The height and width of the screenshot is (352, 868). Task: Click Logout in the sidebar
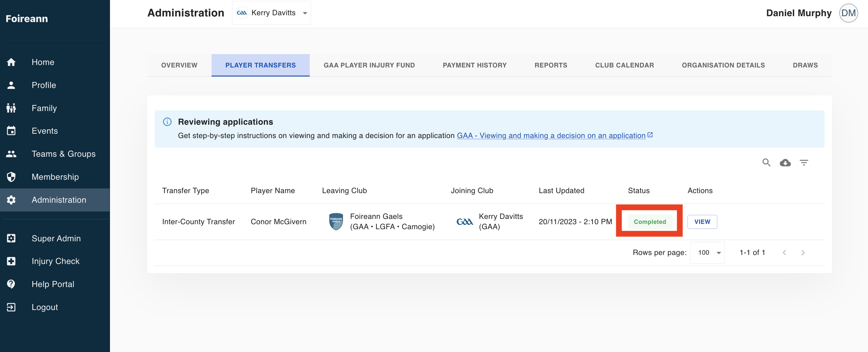coord(55,307)
